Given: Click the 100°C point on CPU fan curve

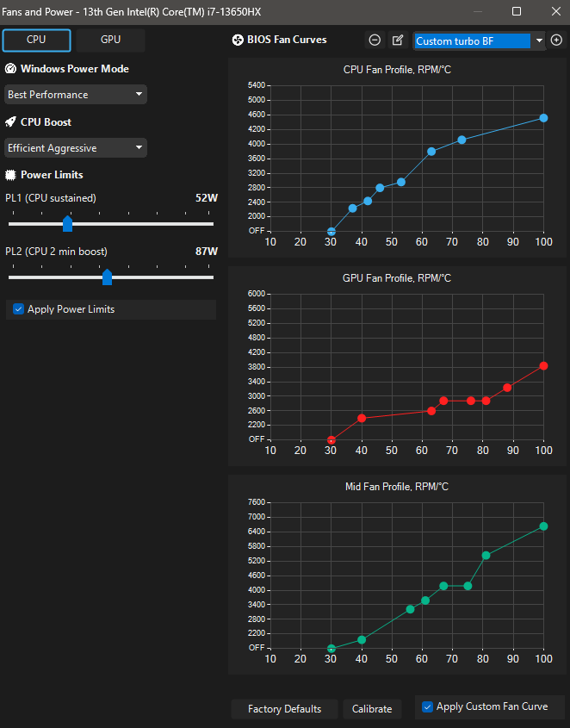Looking at the screenshot, I should click(x=543, y=118).
